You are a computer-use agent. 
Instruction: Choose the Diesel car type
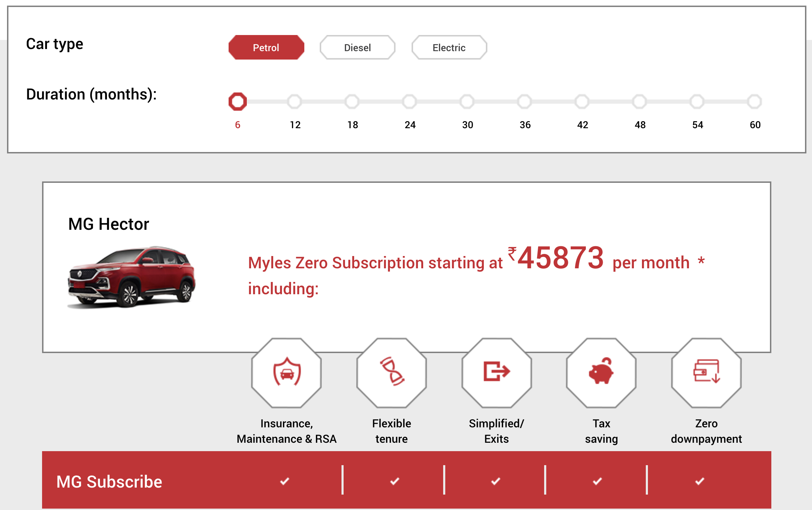pos(357,47)
